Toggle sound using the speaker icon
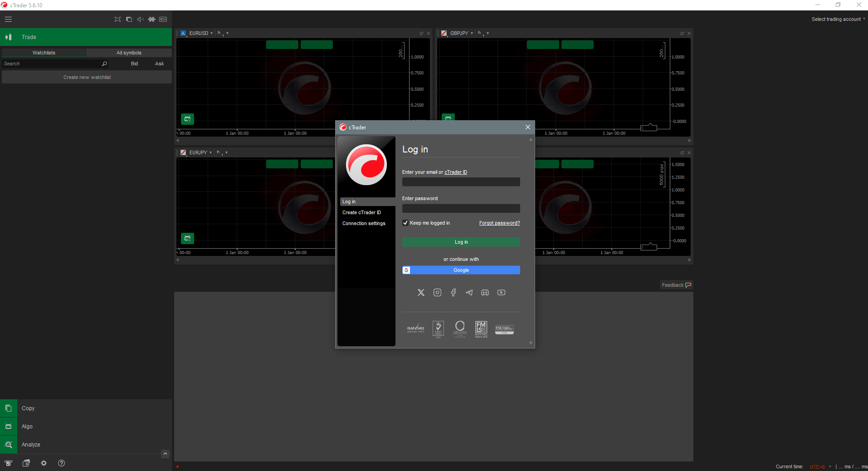This screenshot has height=471, width=868. click(140, 19)
